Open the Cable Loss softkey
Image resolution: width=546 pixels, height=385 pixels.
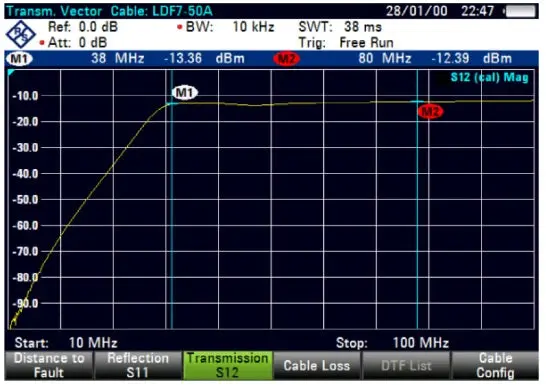point(317,366)
